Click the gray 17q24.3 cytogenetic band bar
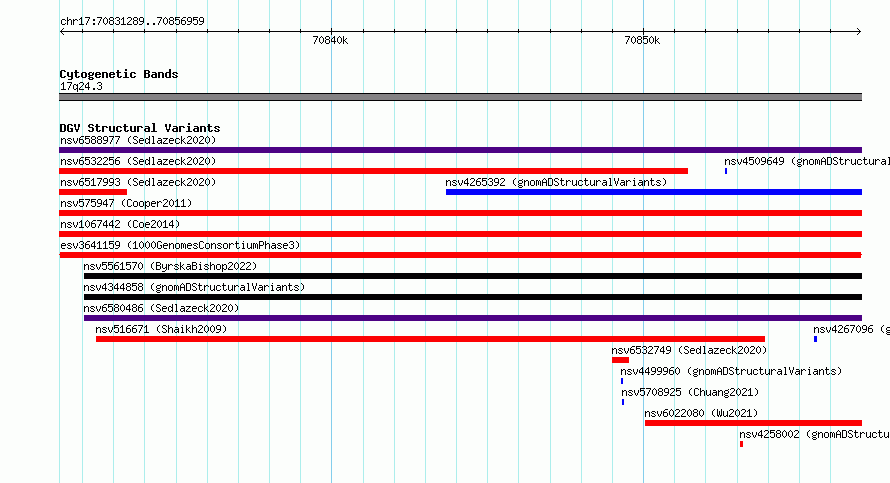 (460, 97)
